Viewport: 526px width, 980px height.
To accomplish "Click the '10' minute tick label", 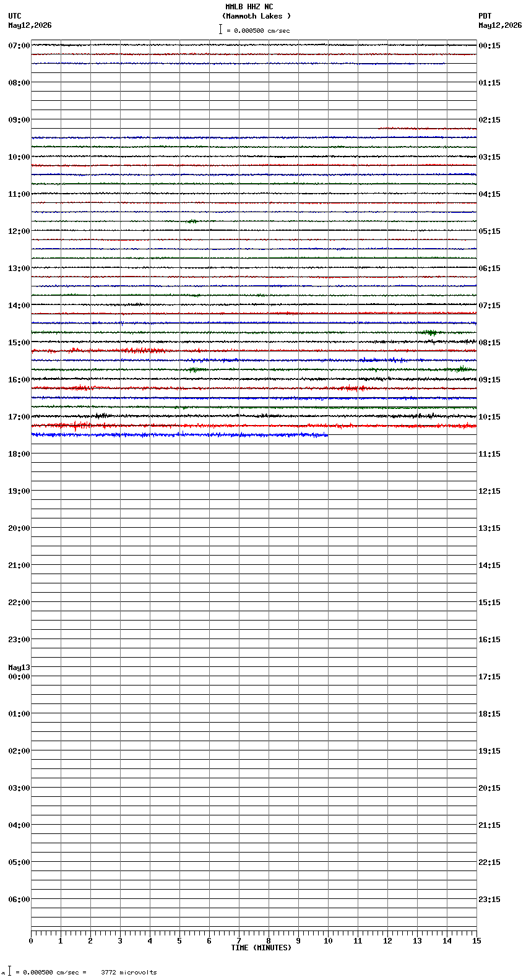I will [328, 941].
